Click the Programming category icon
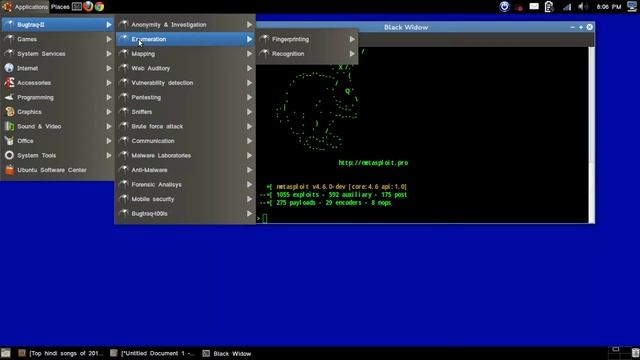Image resolution: width=640 pixels, height=360 pixels. (x=9, y=98)
